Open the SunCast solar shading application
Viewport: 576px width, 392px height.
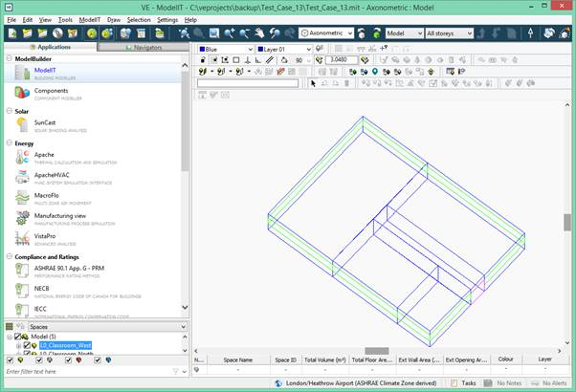pyautogui.click(x=43, y=122)
